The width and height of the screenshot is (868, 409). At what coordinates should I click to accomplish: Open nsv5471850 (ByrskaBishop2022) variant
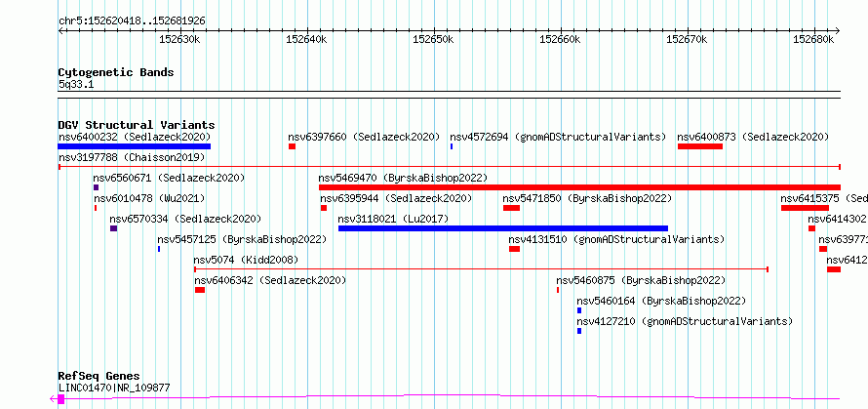[587, 198]
